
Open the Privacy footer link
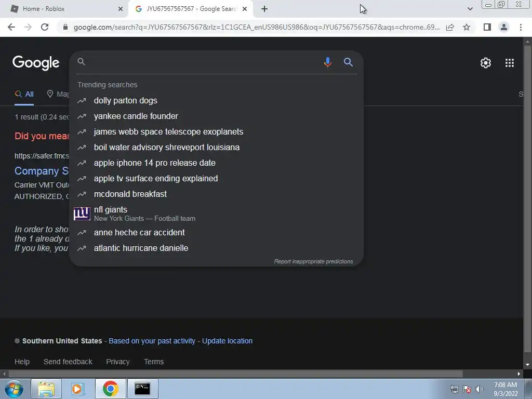[118, 362]
